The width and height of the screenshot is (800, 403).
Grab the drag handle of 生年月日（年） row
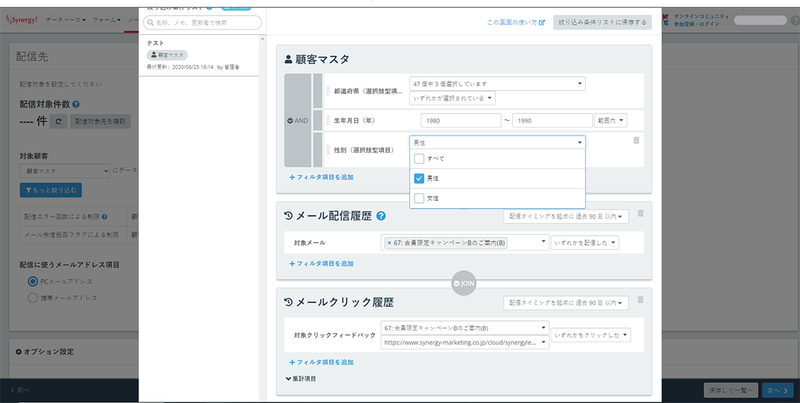point(329,121)
